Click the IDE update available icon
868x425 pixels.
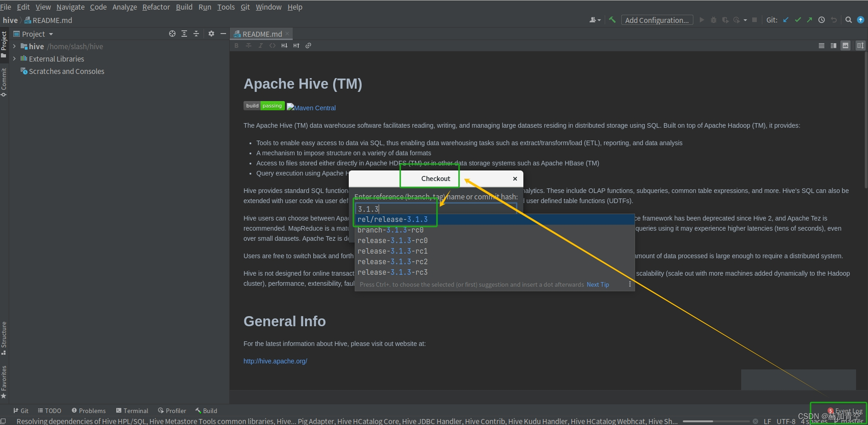(x=861, y=20)
